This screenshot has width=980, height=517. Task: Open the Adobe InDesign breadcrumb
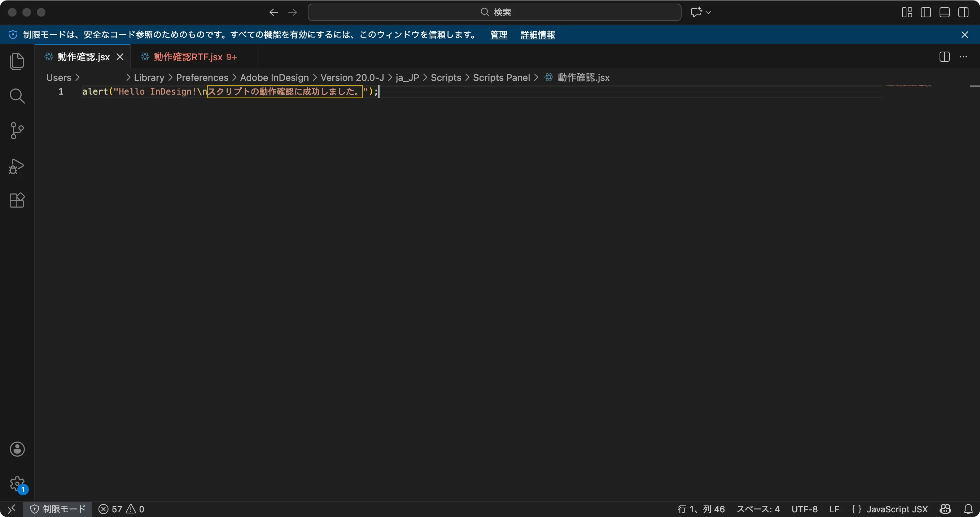[274, 78]
